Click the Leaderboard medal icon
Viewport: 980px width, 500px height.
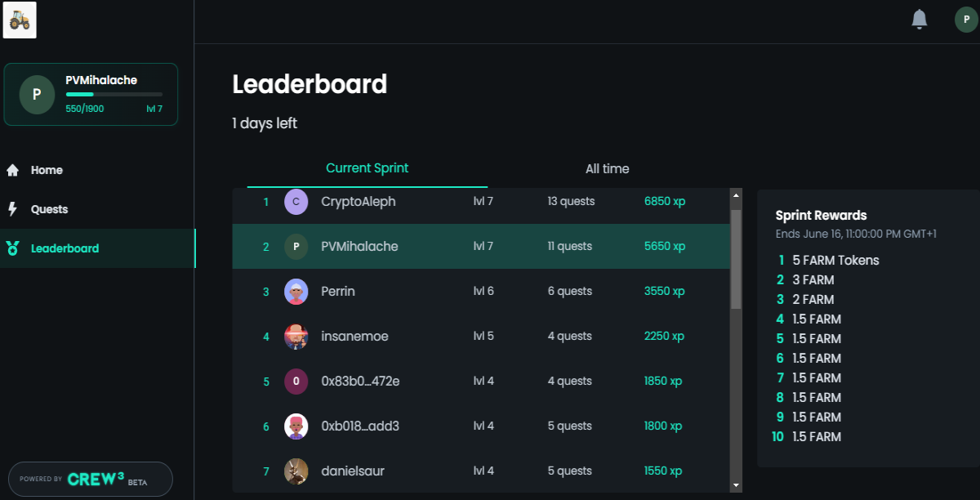(x=12, y=248)
